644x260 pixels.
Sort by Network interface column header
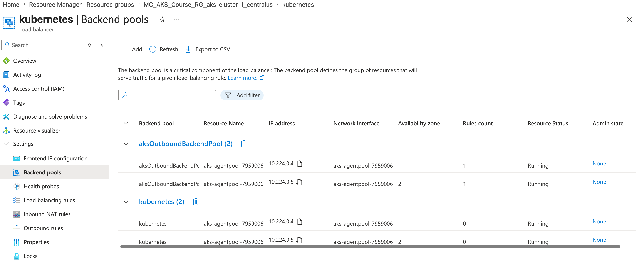pyautogui.click(x=356, y=123)
